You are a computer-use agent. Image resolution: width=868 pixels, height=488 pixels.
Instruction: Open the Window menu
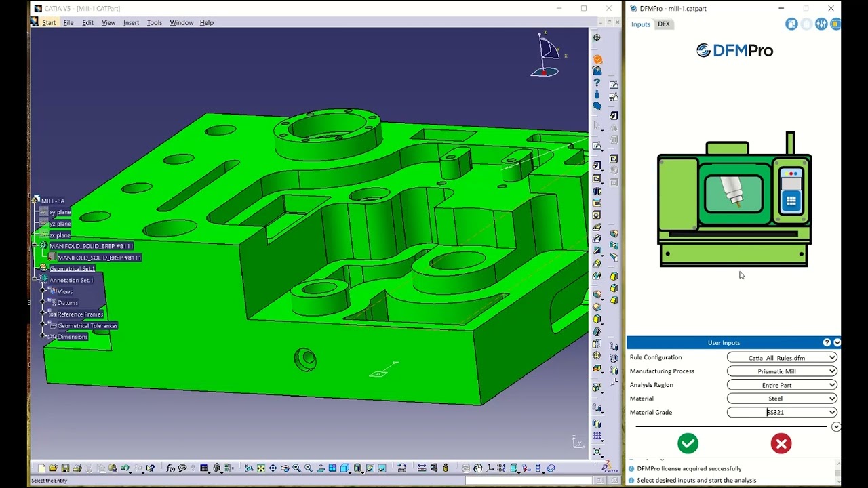pos(182,22)
